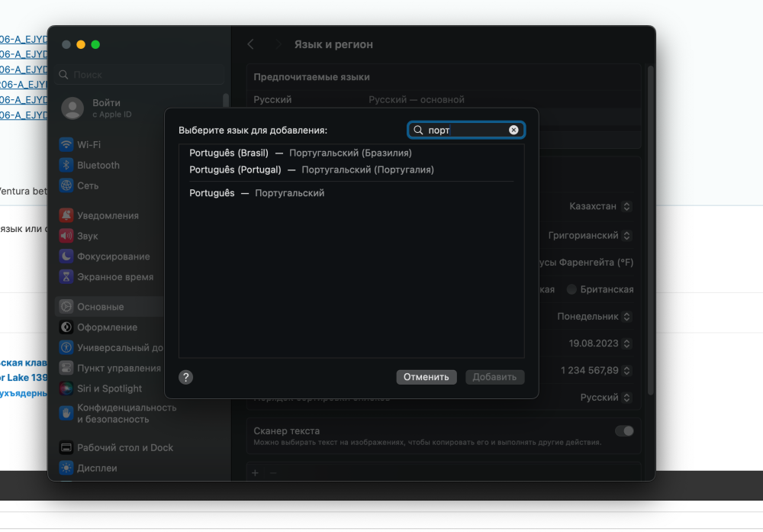Open help with the question mark button
Image resolution: width=763 pixels, height=532 pixels.
[186, 377]
